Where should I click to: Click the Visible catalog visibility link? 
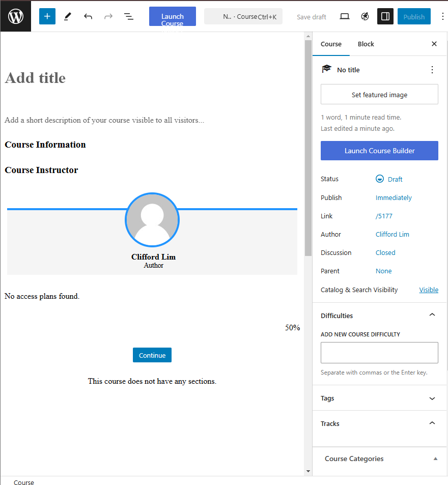tap(429, 290)
